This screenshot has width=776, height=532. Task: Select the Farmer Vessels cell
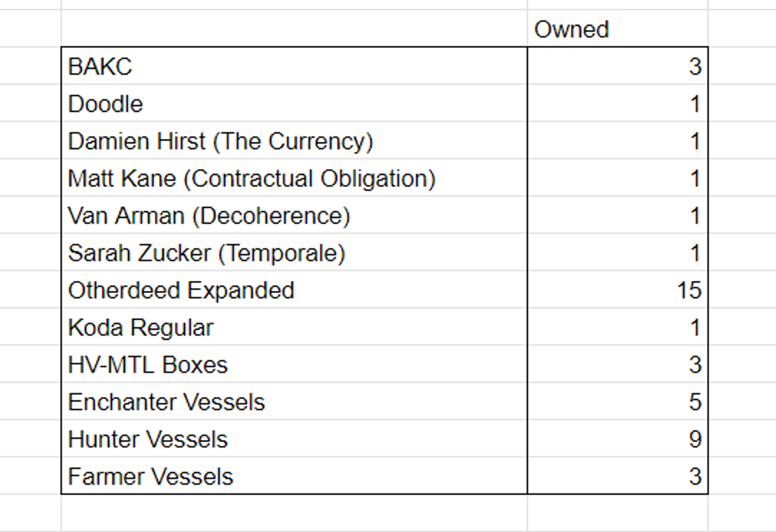click(151, 476)
